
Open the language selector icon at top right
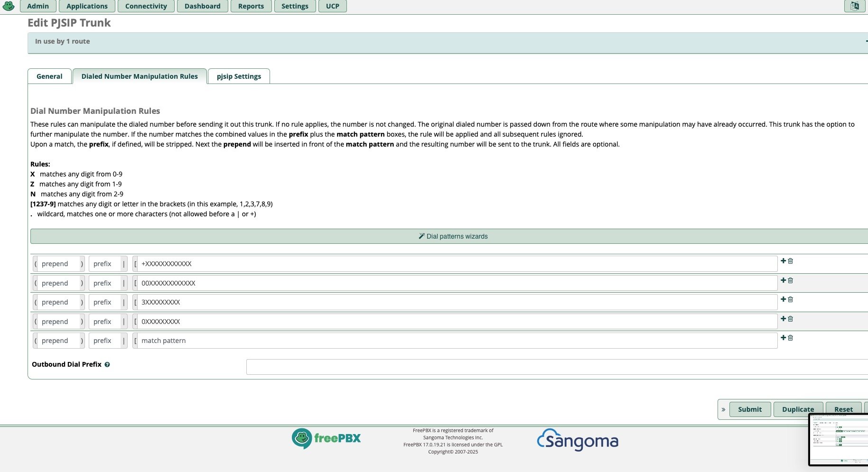[854, 6]
